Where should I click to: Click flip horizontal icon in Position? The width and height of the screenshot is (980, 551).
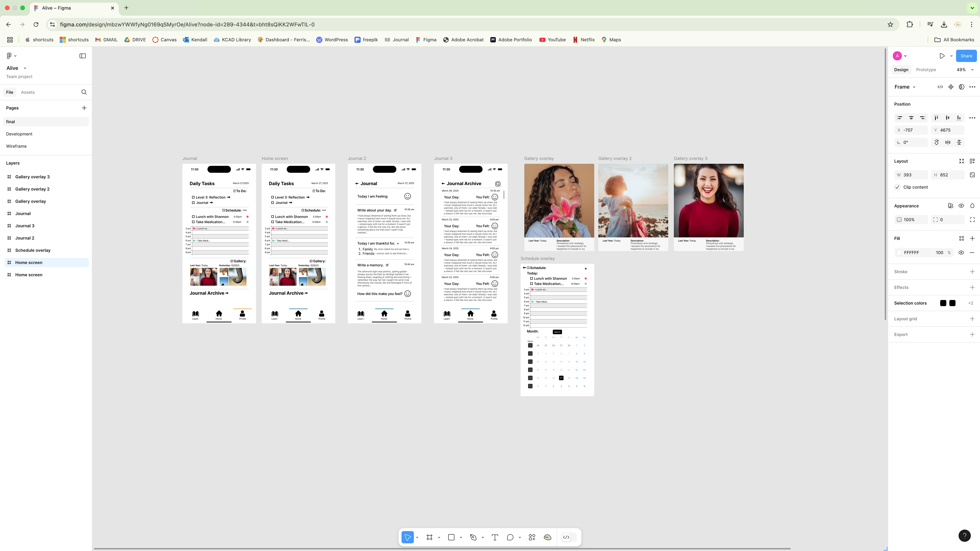(x=948, y=142)
